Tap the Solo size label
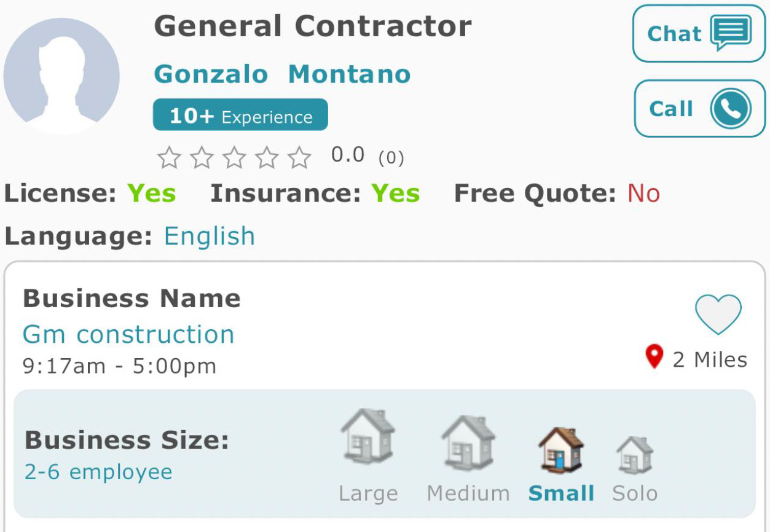Image resolution: width=770 pixels, height=532 pixels. [635, 493]
